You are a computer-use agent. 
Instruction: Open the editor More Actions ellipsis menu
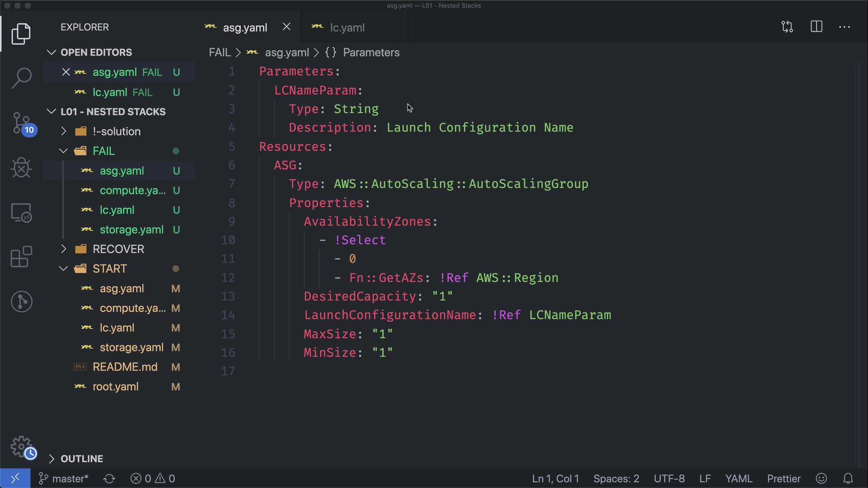(x=844, y=27)
